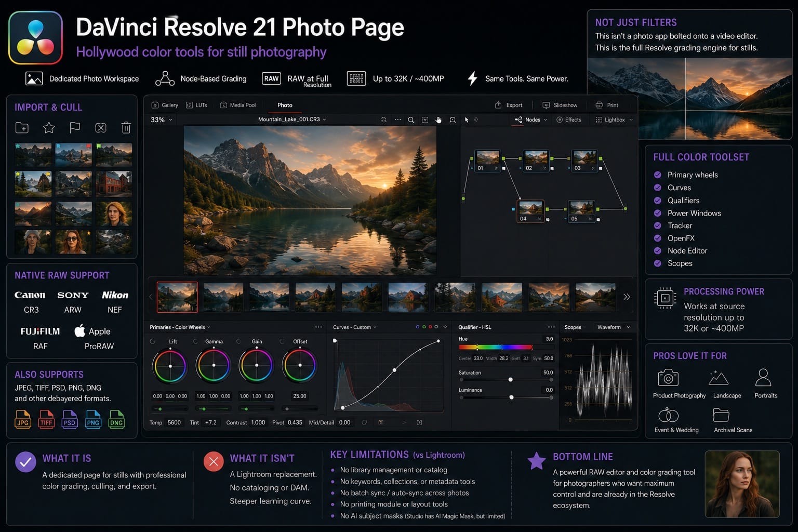
Task: Select the Photo tab
Action: click(285, 105)
